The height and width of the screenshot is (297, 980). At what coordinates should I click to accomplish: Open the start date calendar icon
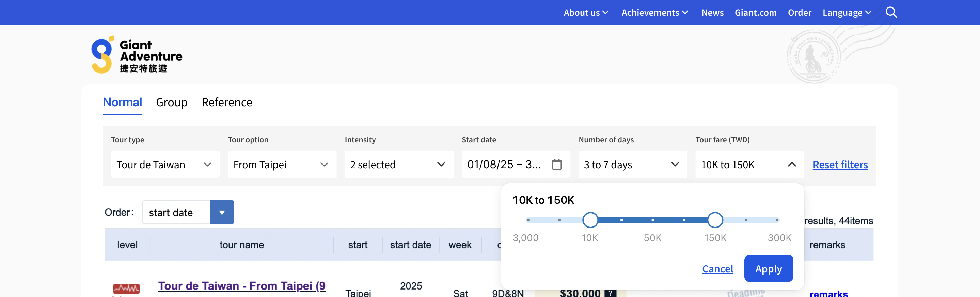(x=557, y=165)
